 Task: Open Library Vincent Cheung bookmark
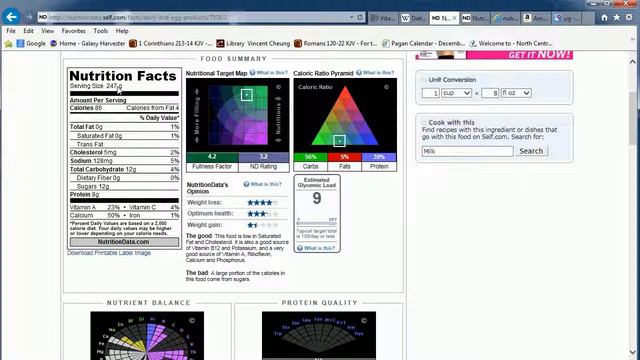pyautogui.click(x=253, y=43)
